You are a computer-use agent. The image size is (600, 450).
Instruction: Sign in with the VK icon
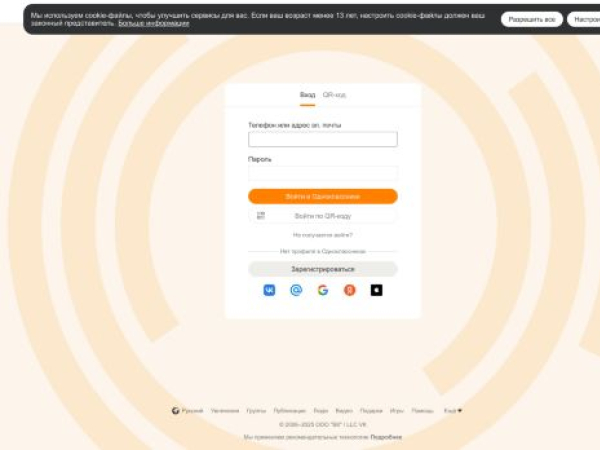point(269,290)
